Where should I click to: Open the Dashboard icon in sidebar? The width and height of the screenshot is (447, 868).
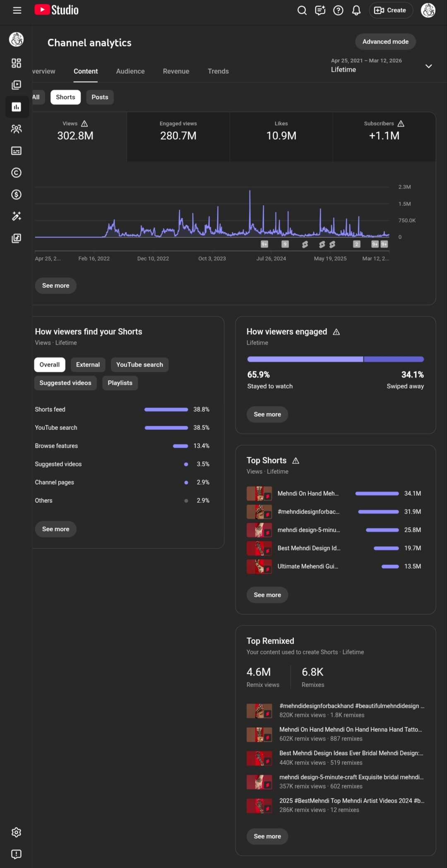point(16,63)
